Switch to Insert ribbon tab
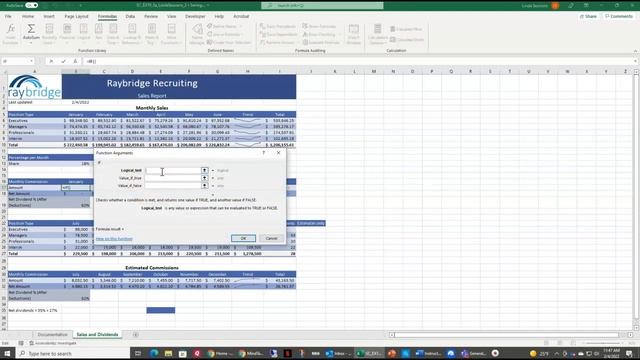 point(49,16)
